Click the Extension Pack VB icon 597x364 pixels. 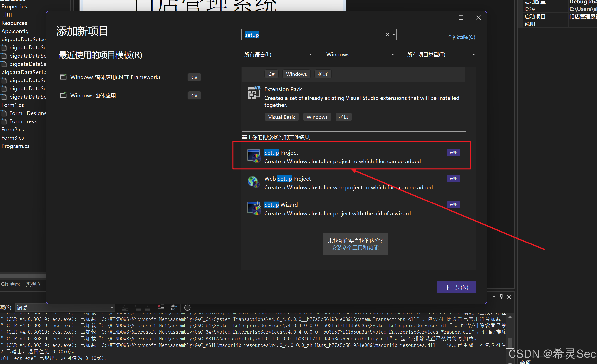click(254, 93)
